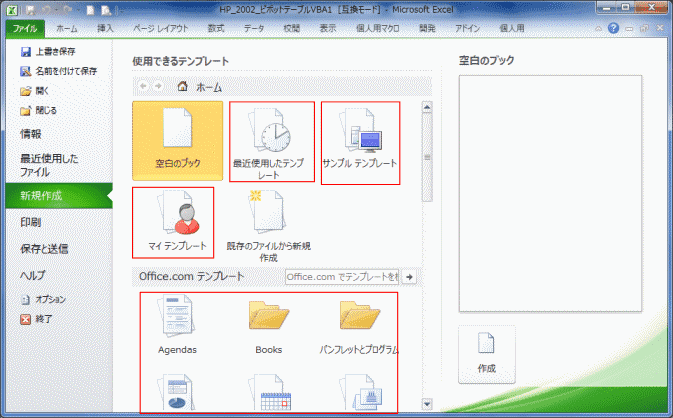Click the ファイル tab
Viewport: 673px width, 418px height.
pyautogui.click(x=25, y=28)
